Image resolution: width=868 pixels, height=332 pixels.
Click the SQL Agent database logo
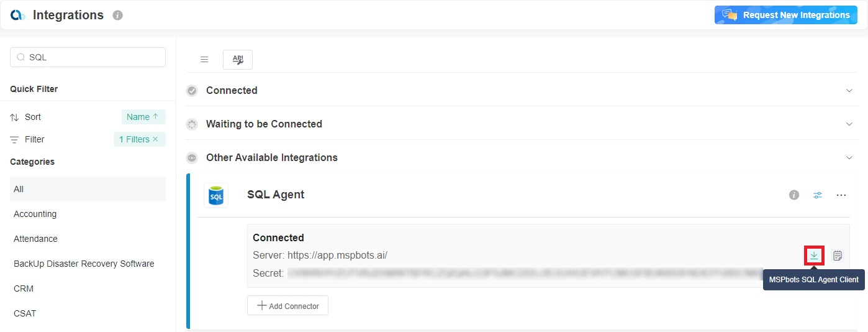pos(216,195)
